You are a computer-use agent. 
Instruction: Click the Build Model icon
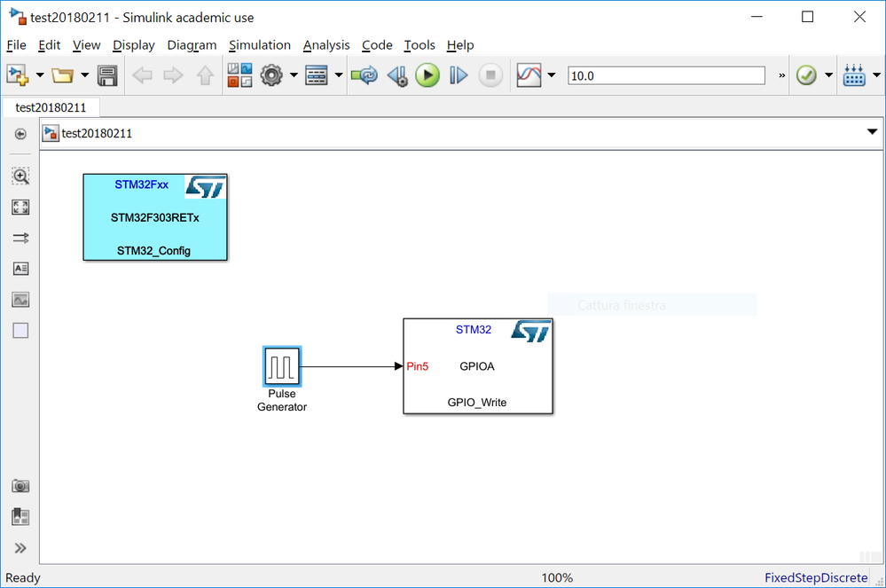(x=854, y=75)
